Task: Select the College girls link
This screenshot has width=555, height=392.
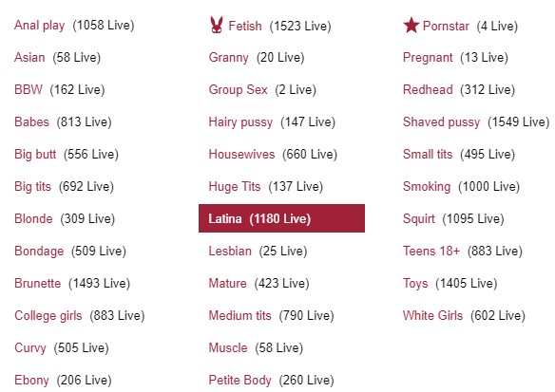Action: tap(48, 315)
